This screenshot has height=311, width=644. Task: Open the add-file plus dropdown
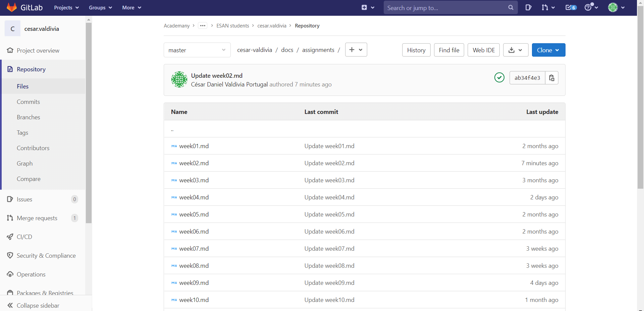356,50
